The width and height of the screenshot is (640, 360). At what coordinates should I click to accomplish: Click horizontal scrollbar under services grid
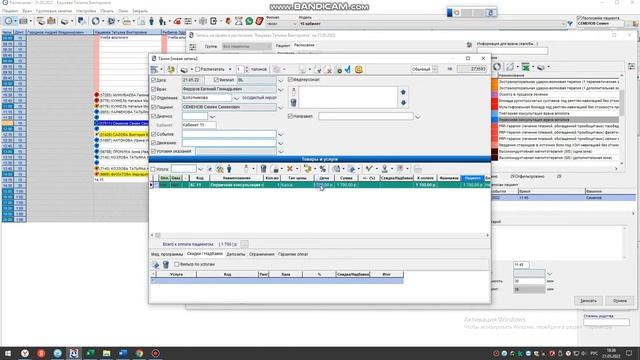pyautogui.click(x=320, y=235)
